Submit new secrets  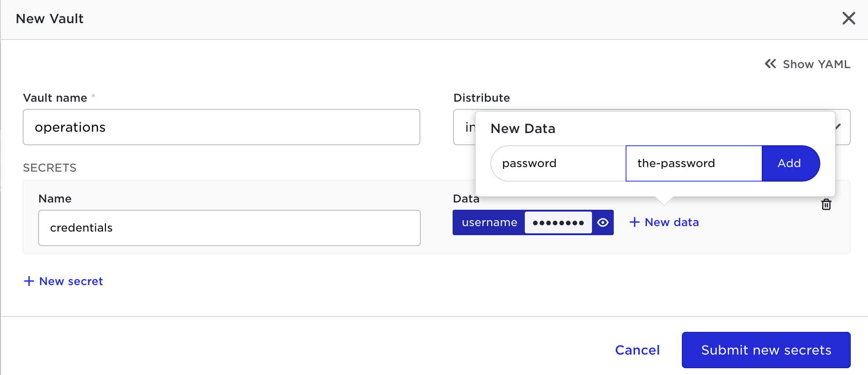pyautogui.click(x=766, y=350)
